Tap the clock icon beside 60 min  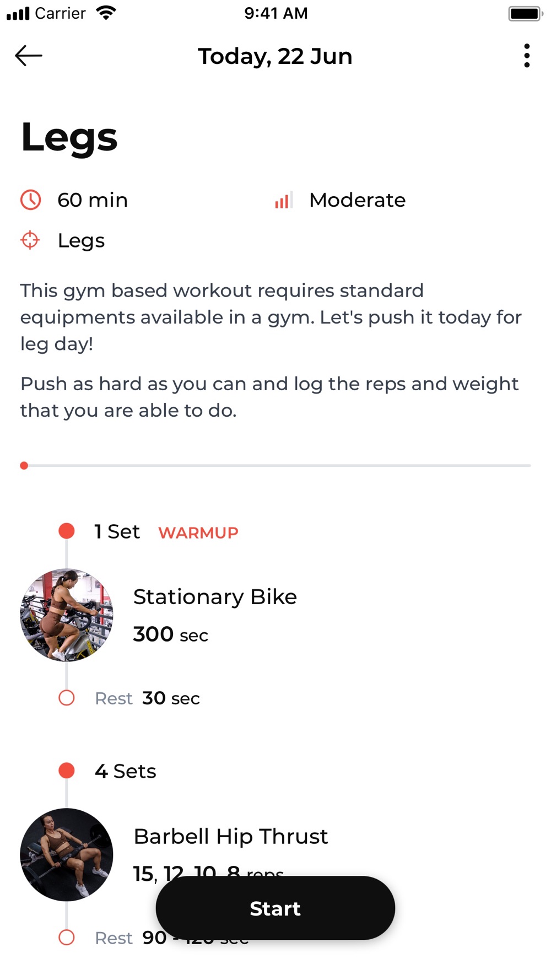coord(31,200)
